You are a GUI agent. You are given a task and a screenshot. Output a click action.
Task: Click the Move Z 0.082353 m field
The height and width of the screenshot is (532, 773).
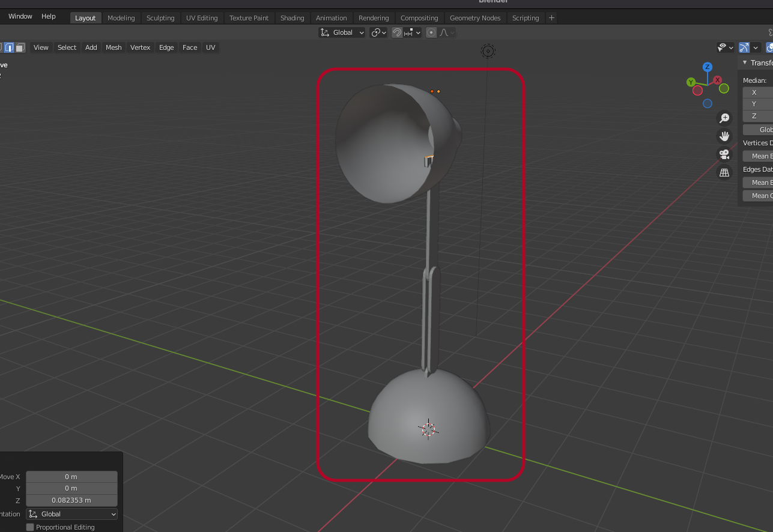pos(71,500)
